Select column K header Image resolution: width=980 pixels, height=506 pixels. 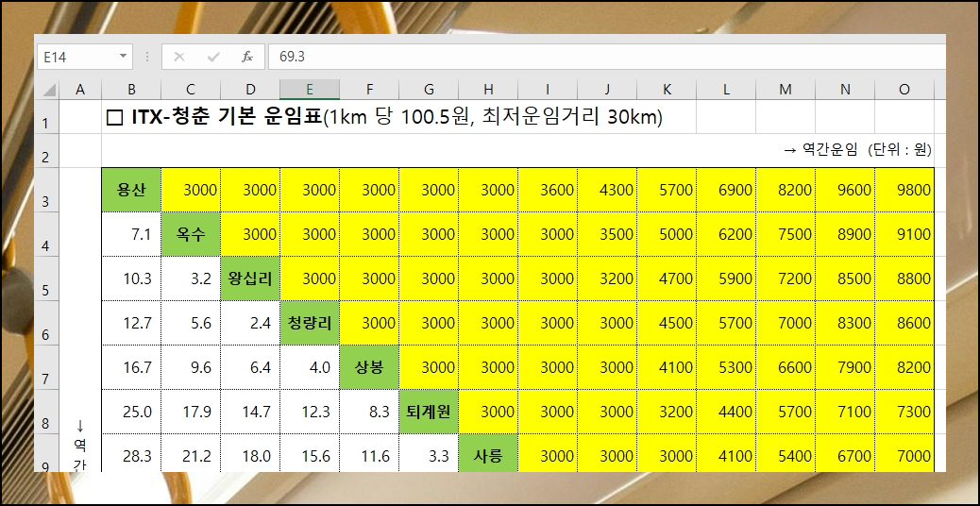[667, 90]
